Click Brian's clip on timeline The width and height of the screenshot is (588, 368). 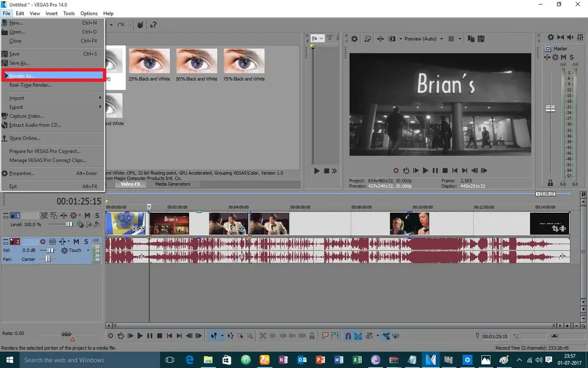click(x=169, y=224)
